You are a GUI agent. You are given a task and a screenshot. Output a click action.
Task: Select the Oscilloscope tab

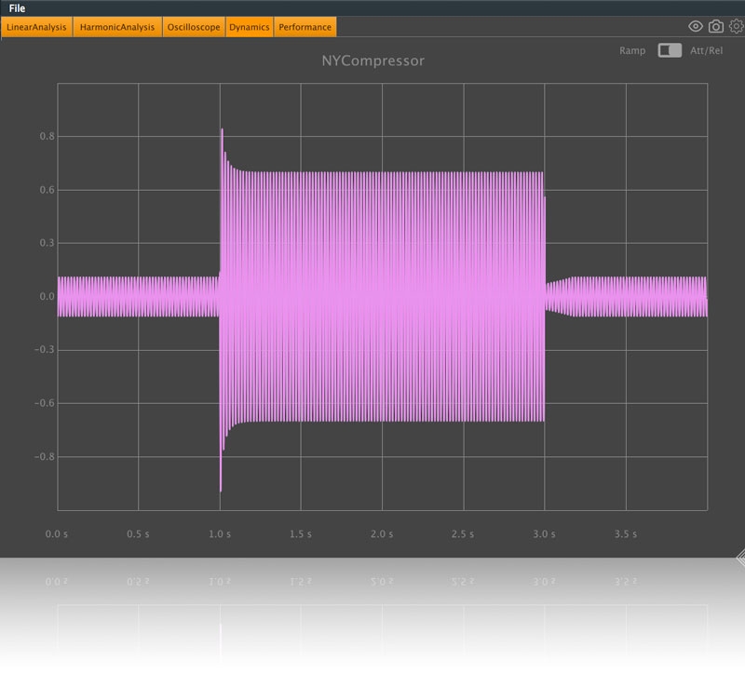click(194, 27)
